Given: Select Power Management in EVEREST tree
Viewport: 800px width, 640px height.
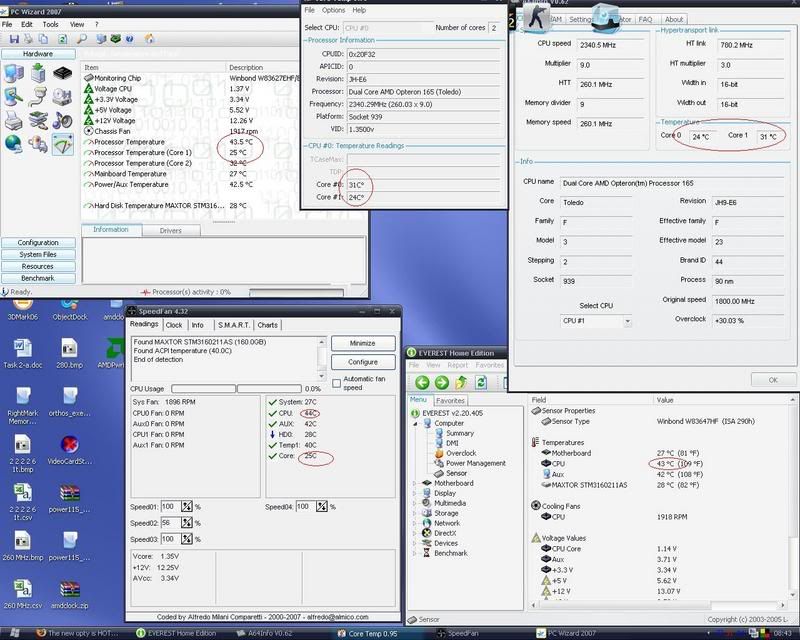Looking at the screenshot, I should 470,463.
